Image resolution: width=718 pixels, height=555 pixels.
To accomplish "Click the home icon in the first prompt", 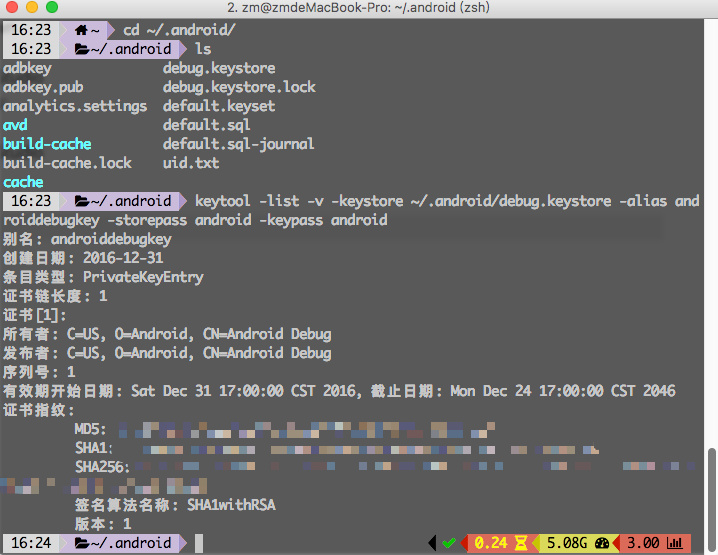I will point(81,30).
